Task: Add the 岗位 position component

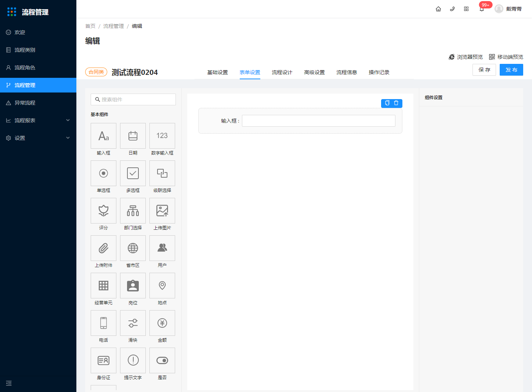Action: pos(133,286)
